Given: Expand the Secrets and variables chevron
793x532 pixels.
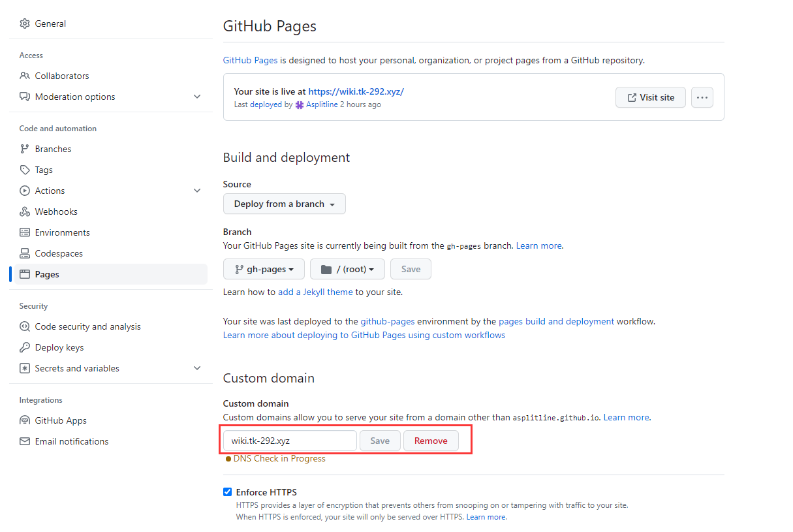Looking at the screenshot, I should click(x=197, y=368).
